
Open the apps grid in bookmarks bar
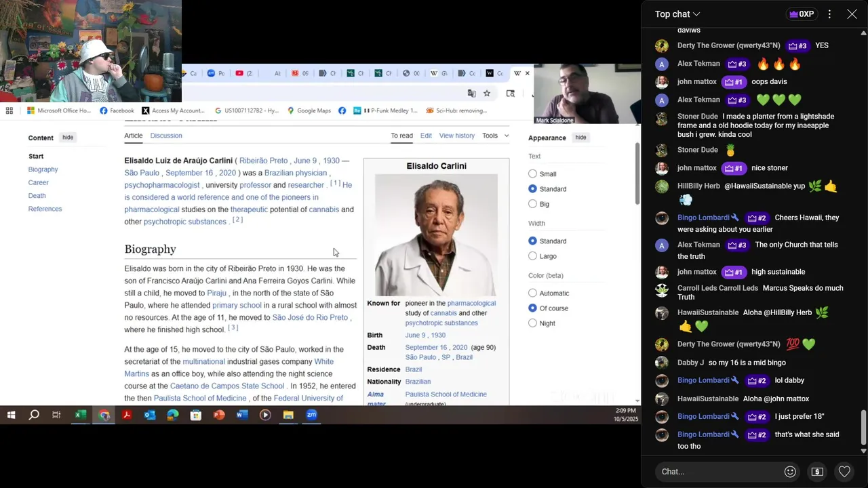pyautogui.click(x=9, y=110)
